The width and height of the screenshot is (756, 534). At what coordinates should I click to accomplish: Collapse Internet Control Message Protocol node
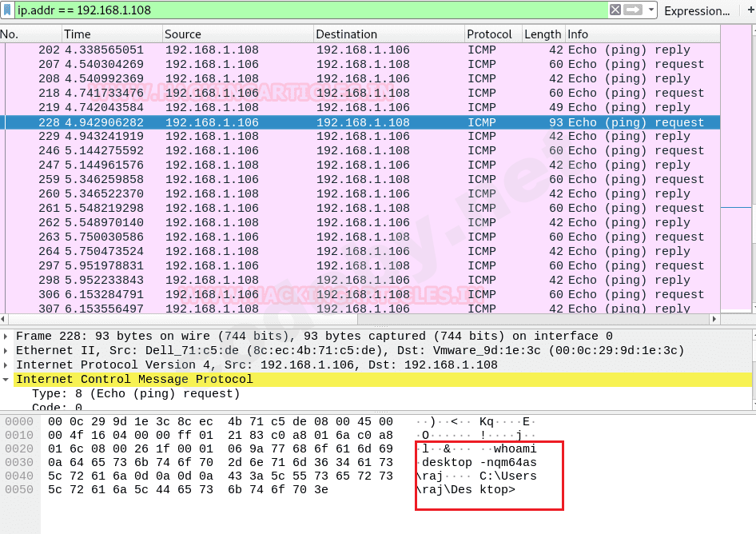6,380
